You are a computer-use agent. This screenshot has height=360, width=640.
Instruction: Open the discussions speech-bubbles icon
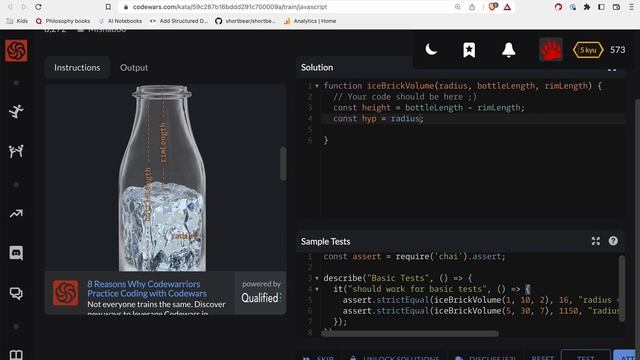click(x=16, y=293)
